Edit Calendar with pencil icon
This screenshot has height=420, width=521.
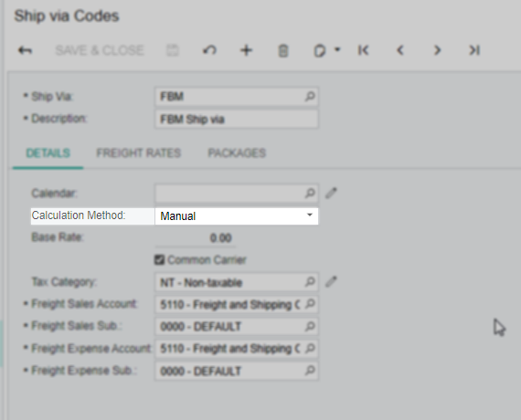pyautogui.click(x=331, y=193)
